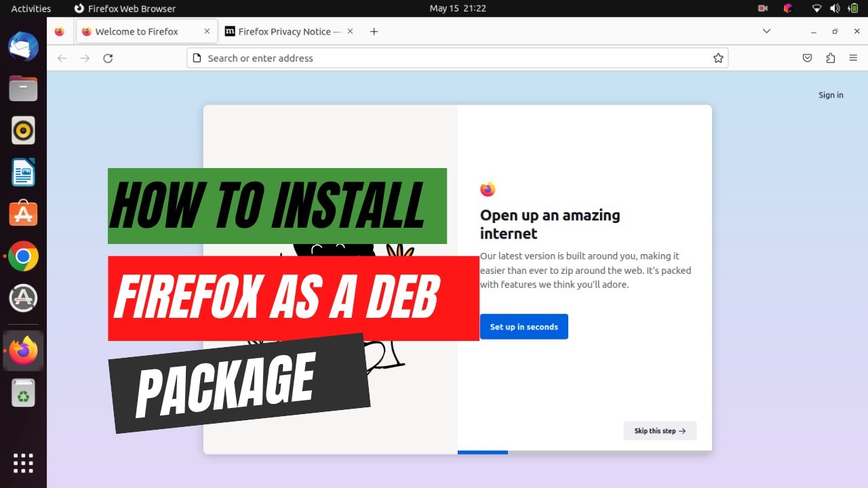Click the Firefox View pinned icon
The width and height of the screenshot is (868, 488).
60,31
